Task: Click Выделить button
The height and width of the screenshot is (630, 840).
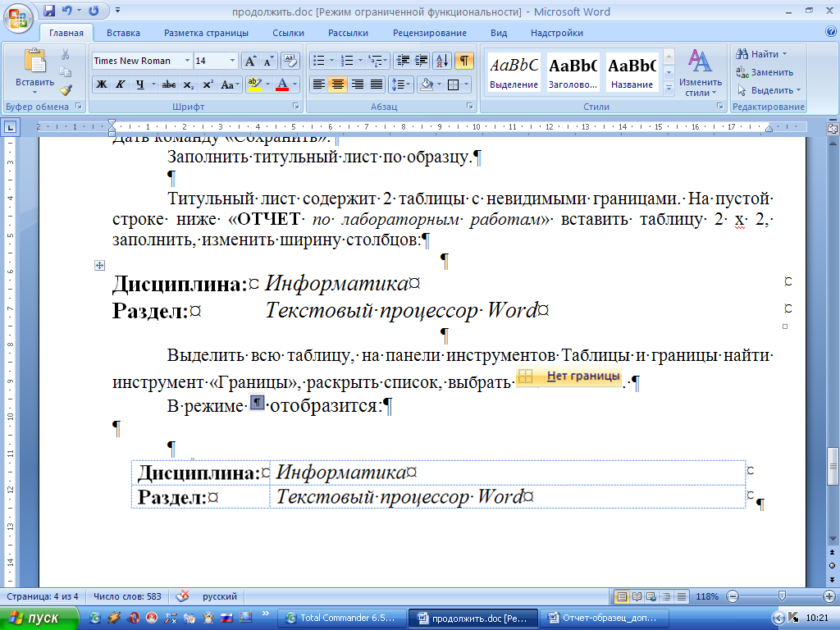Action: [x=768, y=90]
